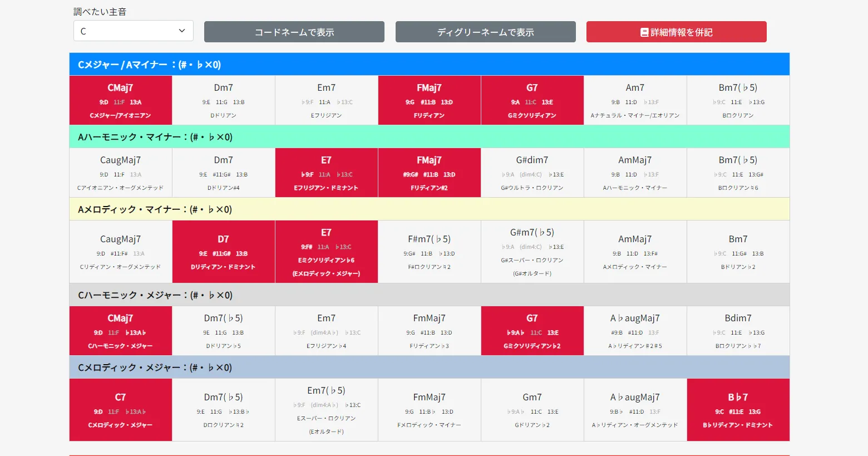Click the ディグリーネームで表示 button

pos(486,32)
